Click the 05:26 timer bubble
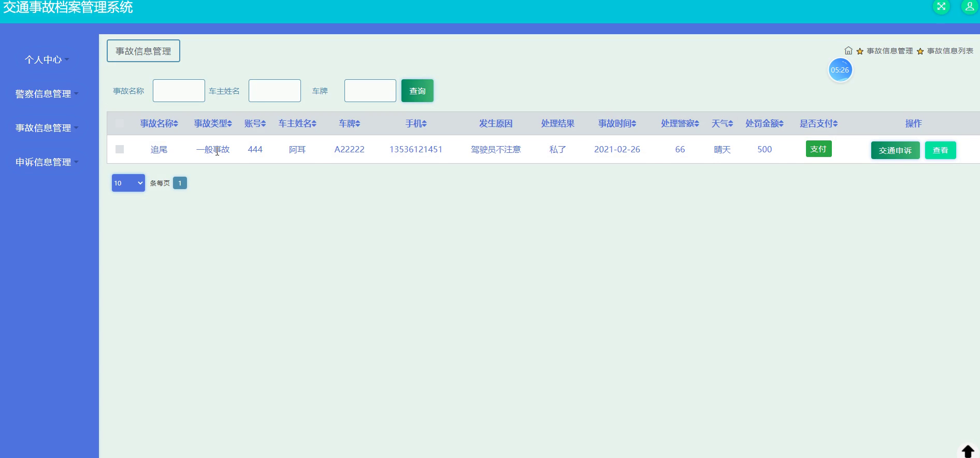 click(840, 70)
